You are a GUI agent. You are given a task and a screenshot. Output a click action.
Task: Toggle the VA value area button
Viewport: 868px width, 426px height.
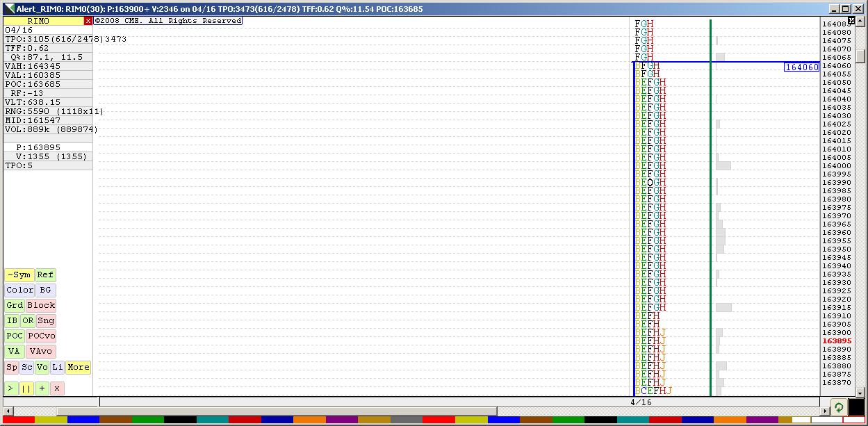tap(14, 352)
